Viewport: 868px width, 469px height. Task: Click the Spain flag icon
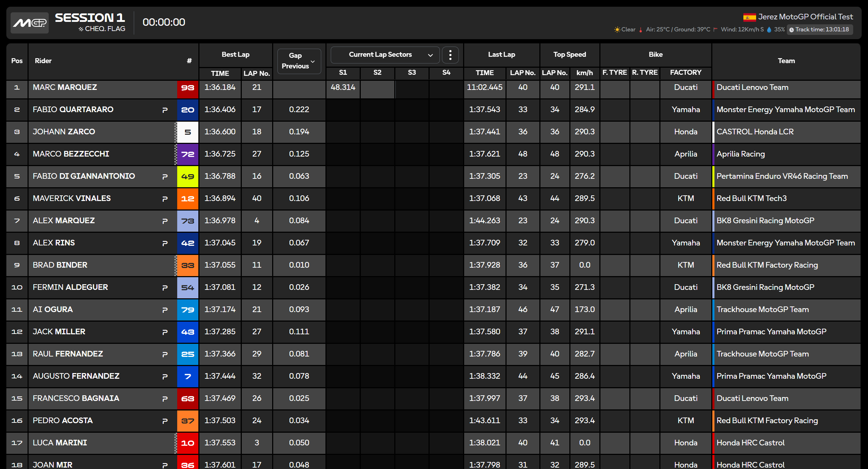tap(749, 17)
